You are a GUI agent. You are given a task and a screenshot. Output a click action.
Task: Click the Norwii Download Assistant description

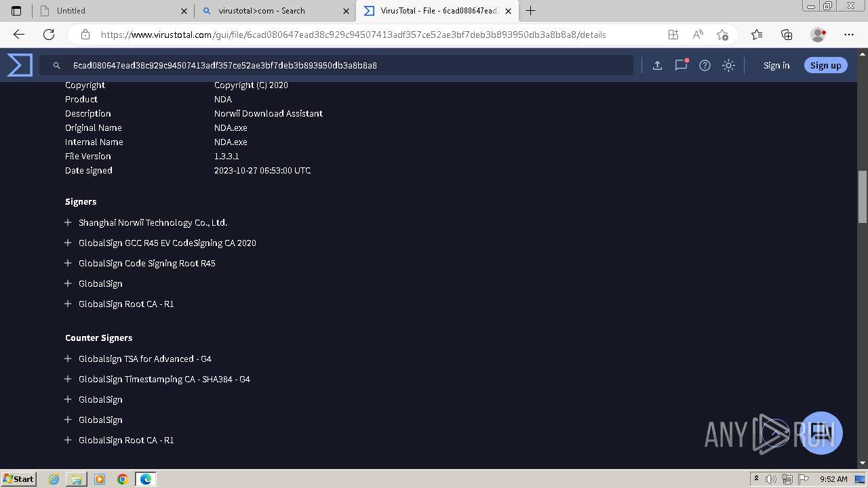[x=269, y=113]
